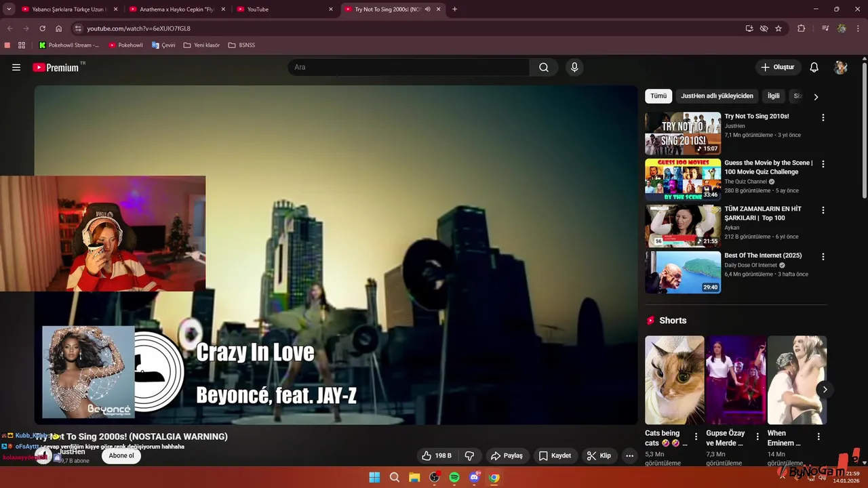Screen dimensions: 868x488
Task: Start voice search with microphone icon
Action: pyautogui.click(x=574, y=67)
